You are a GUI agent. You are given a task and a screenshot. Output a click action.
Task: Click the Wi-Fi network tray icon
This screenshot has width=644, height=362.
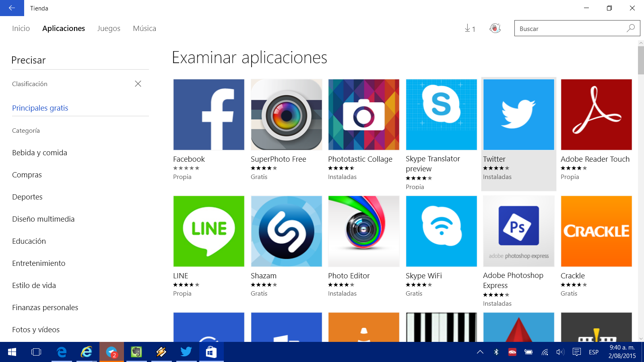pos(545,352)
